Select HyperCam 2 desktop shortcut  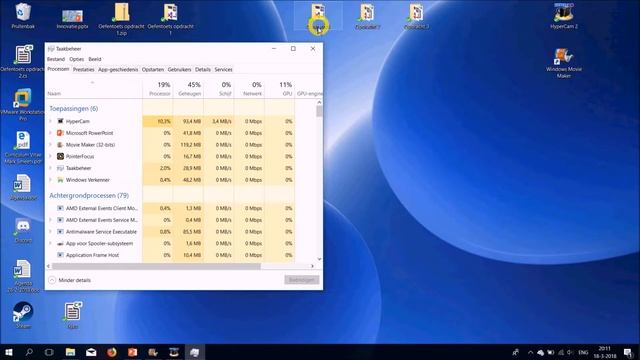pos(564,16)
